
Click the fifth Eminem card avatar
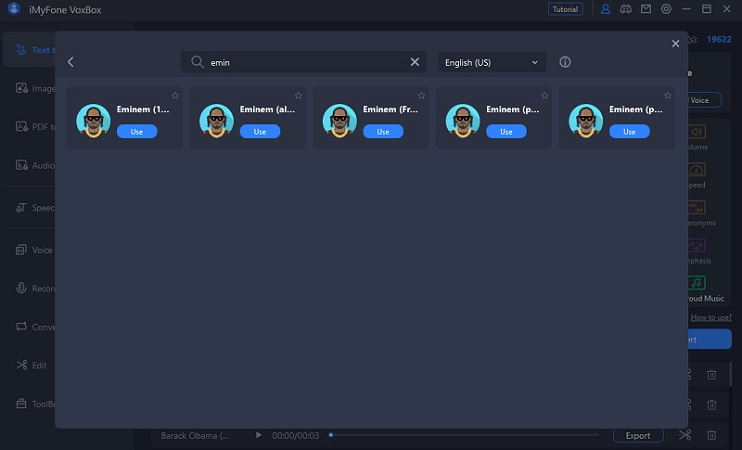586,121
